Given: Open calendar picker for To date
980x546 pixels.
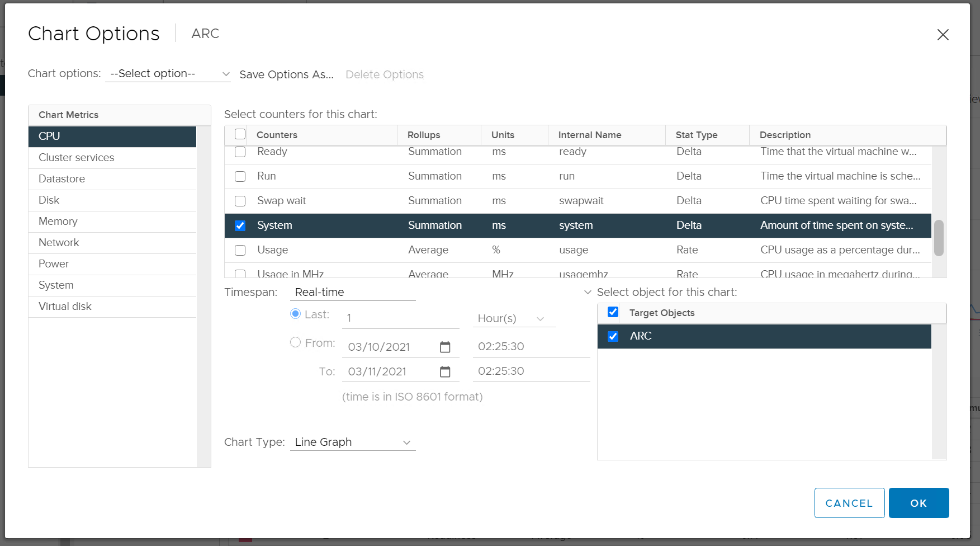Looking at the screenshot, I should pos(445,371).
